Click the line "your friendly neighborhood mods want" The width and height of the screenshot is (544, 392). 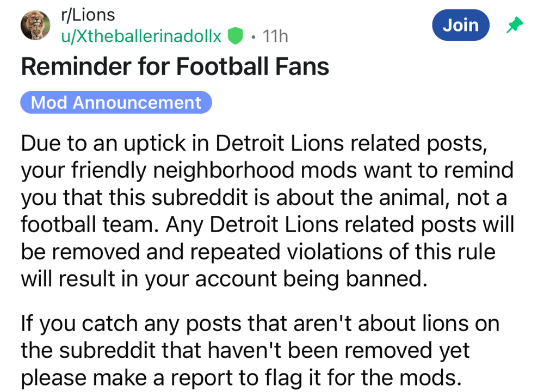coord(267,170)
